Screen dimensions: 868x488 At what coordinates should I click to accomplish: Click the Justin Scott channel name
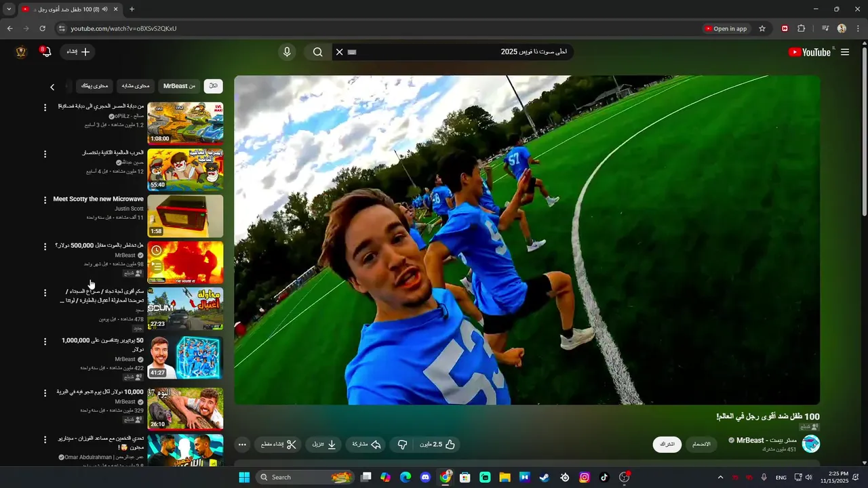click(129, 209)
